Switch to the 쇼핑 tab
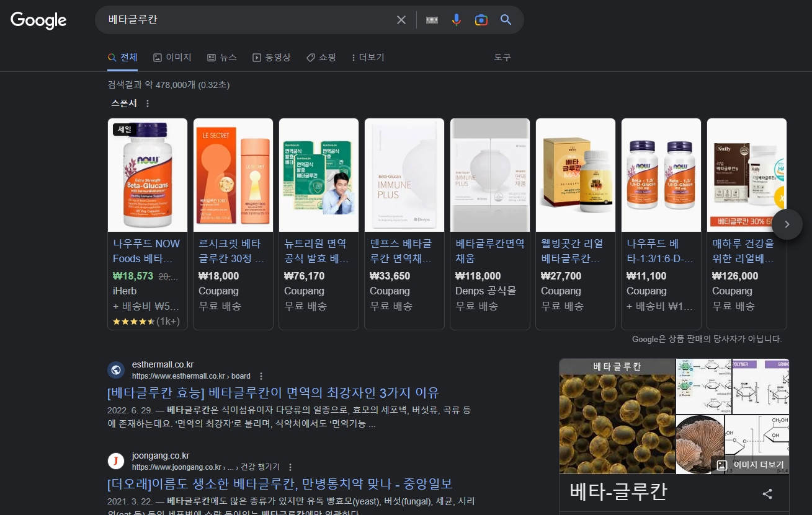Screen dimensions: 812x515 321,58
